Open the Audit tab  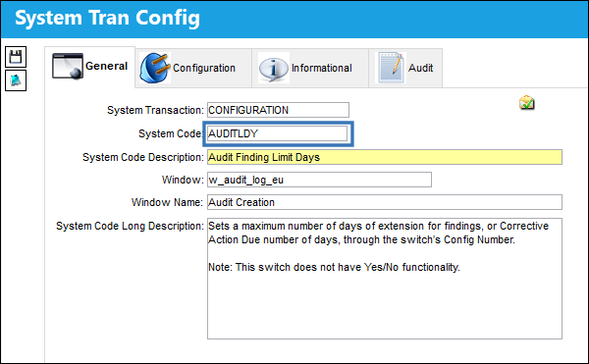click(405, 68)
